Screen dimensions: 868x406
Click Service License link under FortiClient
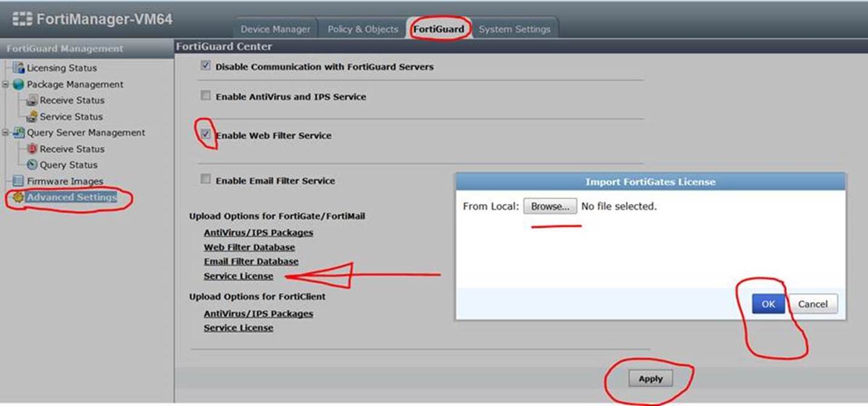tap(238, 328)
